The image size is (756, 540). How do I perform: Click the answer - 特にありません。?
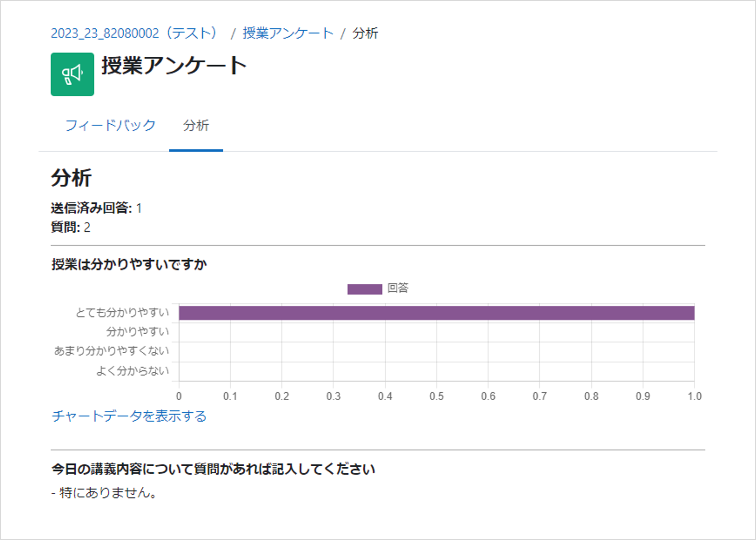pos(104,493)
